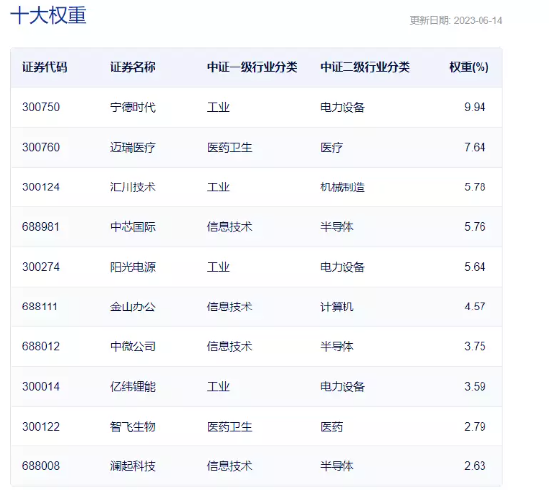
Task: Click stock code 300124
Action: pyautogui.click(x=41, y=187)
